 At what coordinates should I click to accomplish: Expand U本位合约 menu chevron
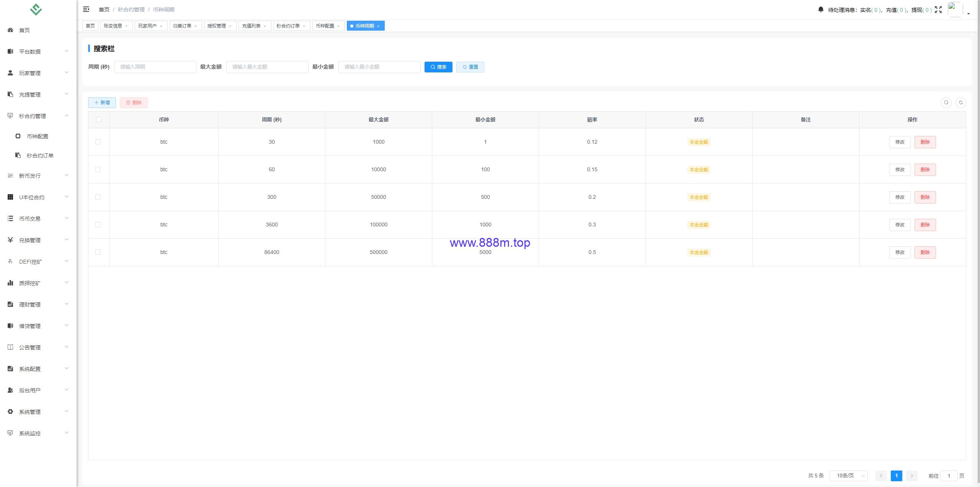click(67, 197)
